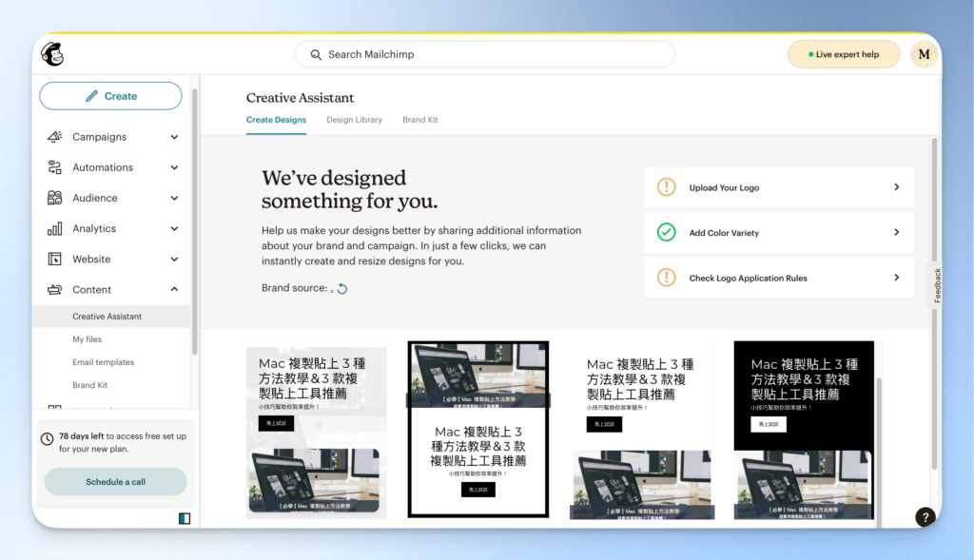Image resolution: width=974 pixels, height=560 pixels.
Task: Click the collapse sidebar panel icon
Action: [185, 518]
